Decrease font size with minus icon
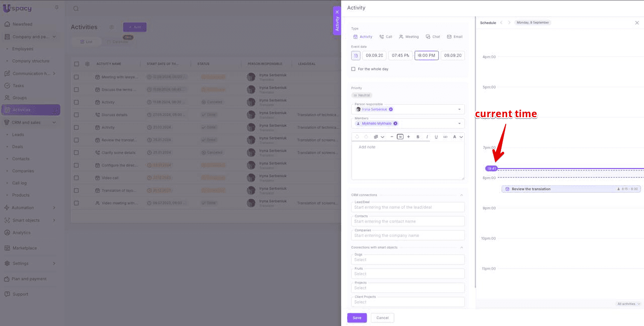 (x=392, y=137)
